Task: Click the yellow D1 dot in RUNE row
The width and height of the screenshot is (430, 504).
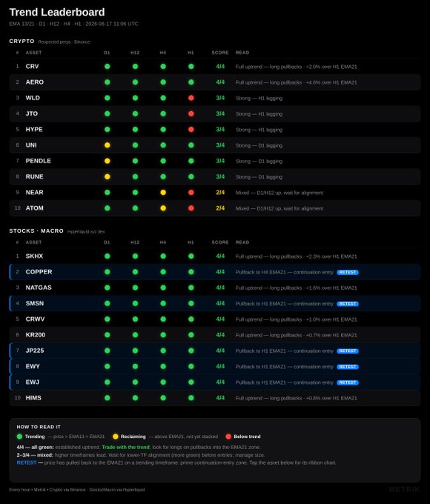Action: click(107, 177)
